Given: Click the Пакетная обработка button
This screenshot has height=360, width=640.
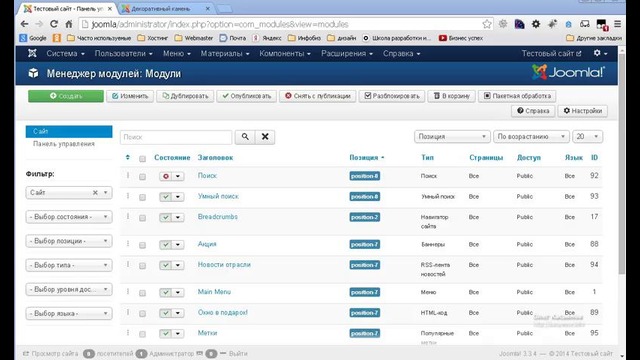Looking at the screenshot, I should click(x=517, y=96).
